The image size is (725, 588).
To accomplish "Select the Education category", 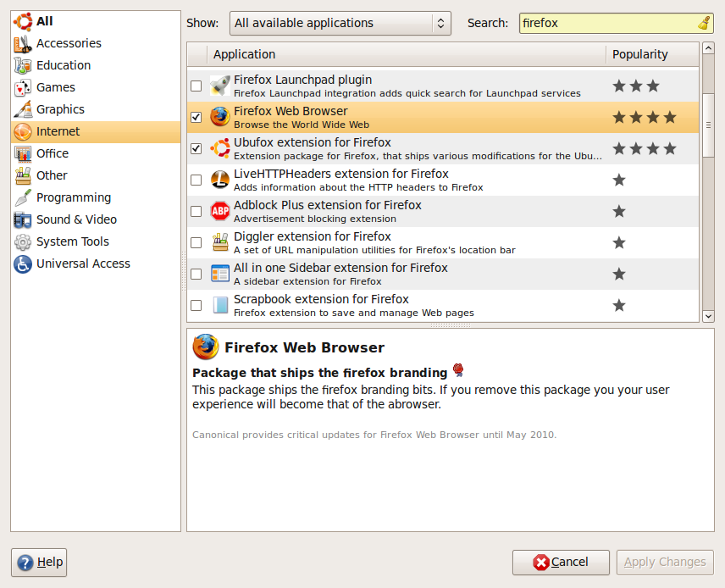I will click(x=95, y=65).
